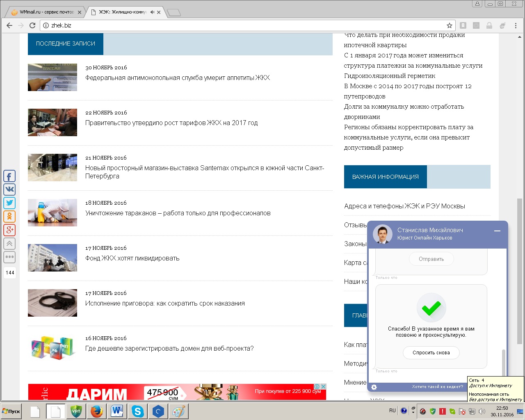Click thumbnail of антимонопольная служба article

[x=52, y=77]
